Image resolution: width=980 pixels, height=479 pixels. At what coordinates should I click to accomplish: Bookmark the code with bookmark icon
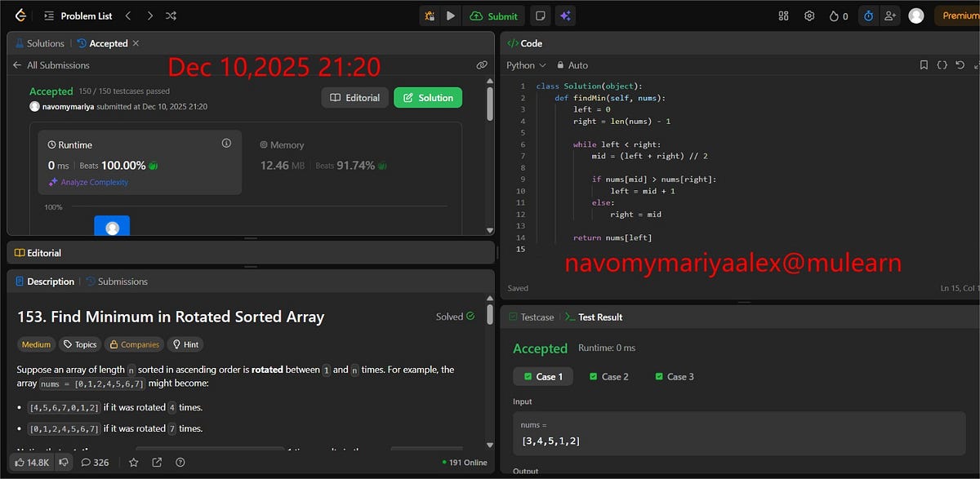(924, 65)
